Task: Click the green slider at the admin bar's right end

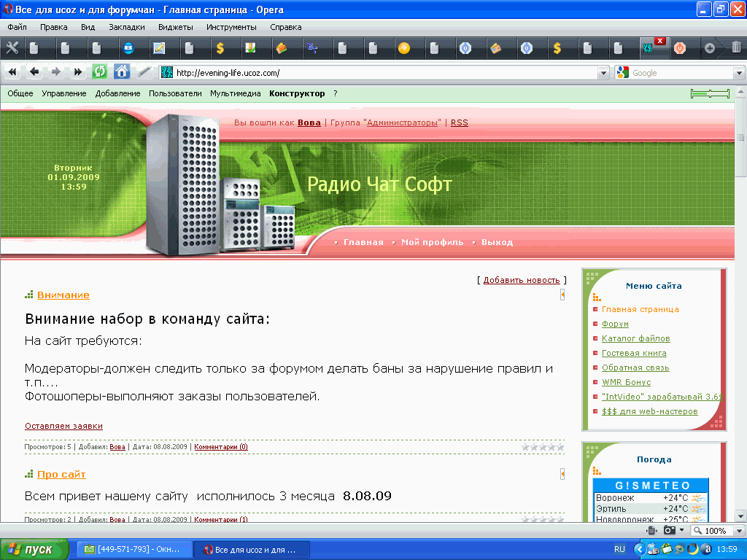Action: (x=710, y=93)
